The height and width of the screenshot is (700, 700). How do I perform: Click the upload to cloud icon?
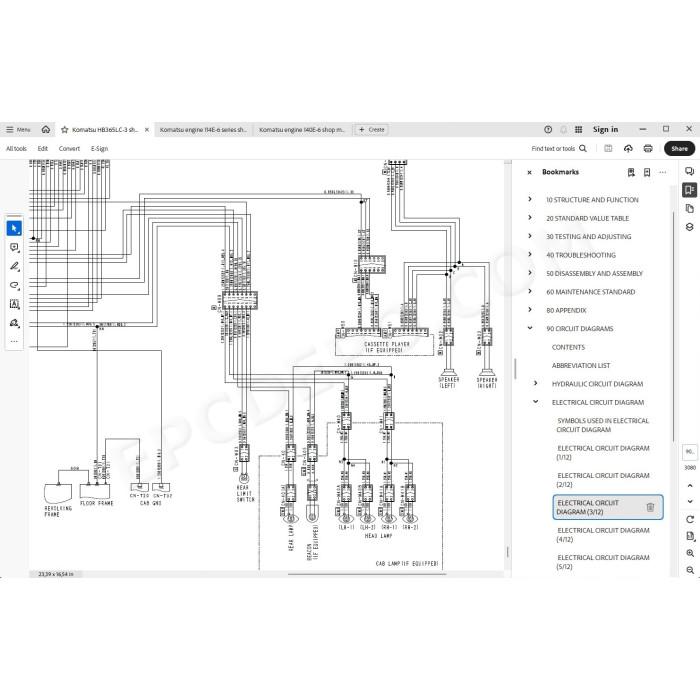point(628,149)
